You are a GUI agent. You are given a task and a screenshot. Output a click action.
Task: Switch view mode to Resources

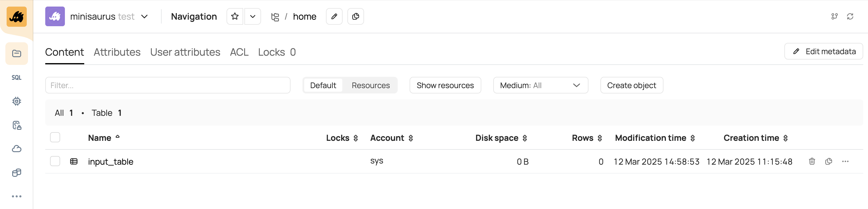370,85
